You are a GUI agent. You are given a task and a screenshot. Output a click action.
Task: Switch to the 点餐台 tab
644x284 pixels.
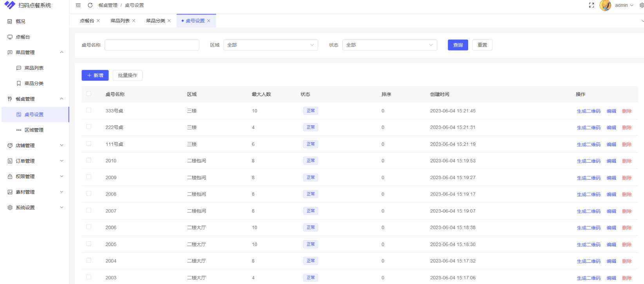pos(87,21)
